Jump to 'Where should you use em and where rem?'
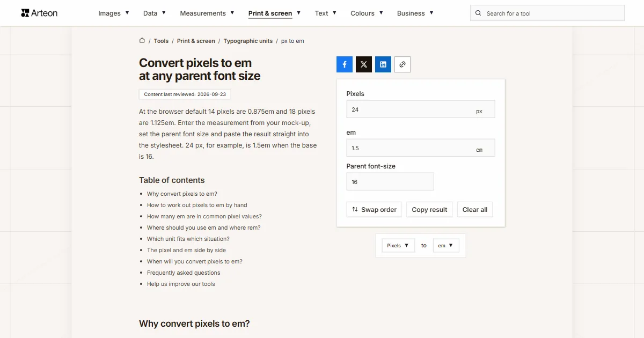This screenshot has height=338, width=644. pyautogui.click(x=204, y=227)
